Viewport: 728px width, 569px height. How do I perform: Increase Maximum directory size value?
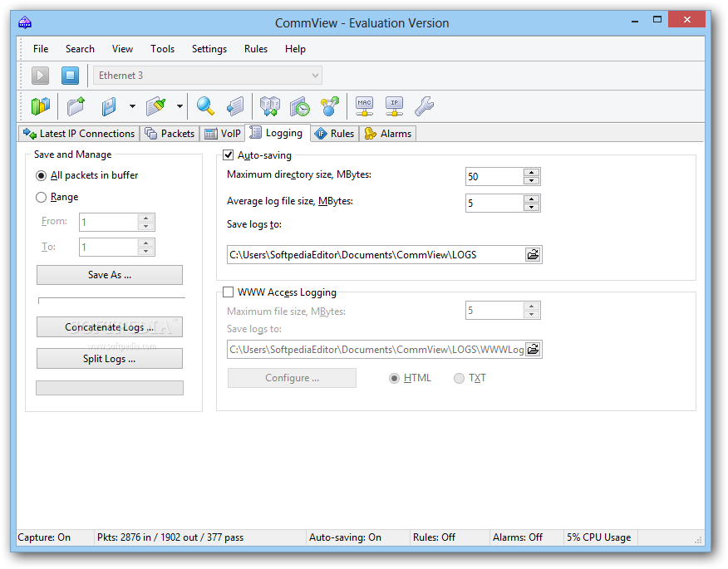532,173
